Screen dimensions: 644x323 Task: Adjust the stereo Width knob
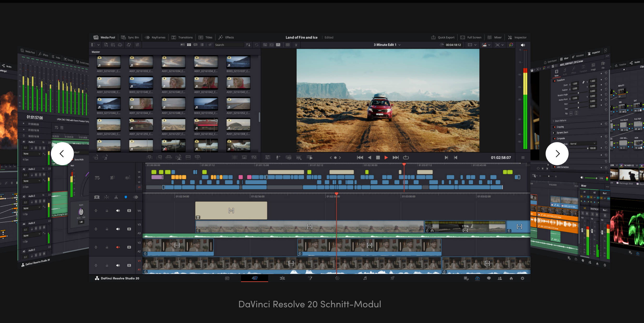pyautogui.click(x=81, y=212)
